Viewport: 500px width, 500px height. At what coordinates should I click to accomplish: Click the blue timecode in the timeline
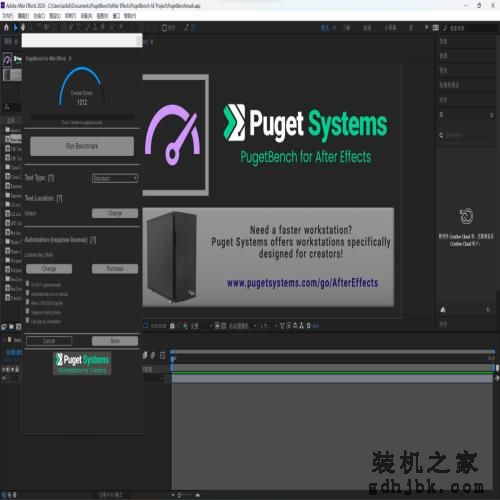click(13, 352)
